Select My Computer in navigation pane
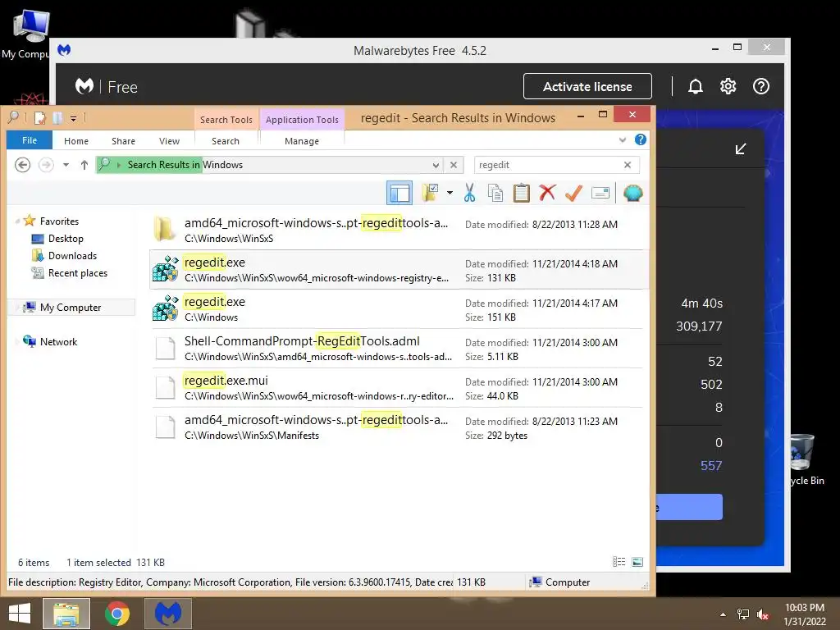This screenshot has width=840, height=630. click(x=71, y=308)
